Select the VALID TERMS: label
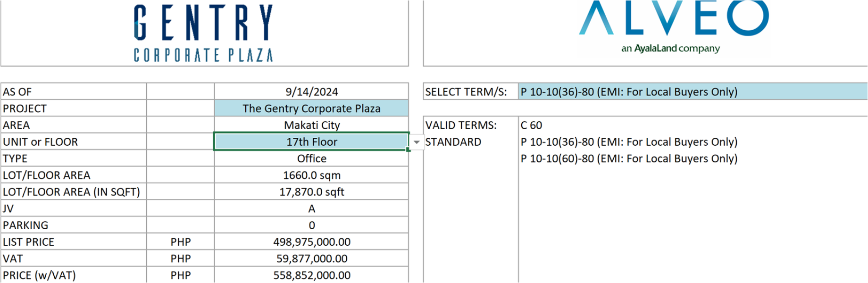The image size is (868, 283). point(461,125)
